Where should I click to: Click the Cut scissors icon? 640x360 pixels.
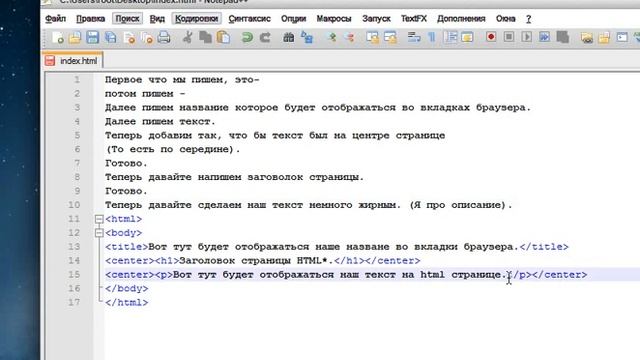click(x=187, y=38)
